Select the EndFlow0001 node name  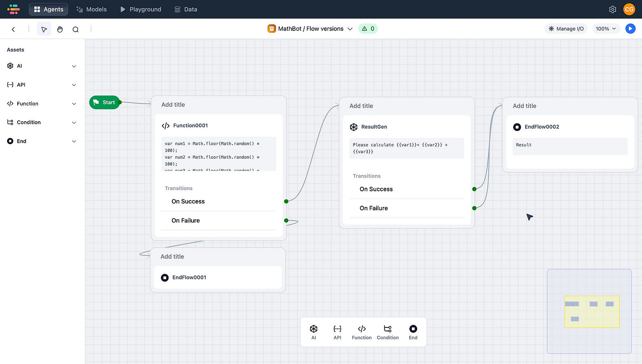pyautogui.click(x=189, y=278)
